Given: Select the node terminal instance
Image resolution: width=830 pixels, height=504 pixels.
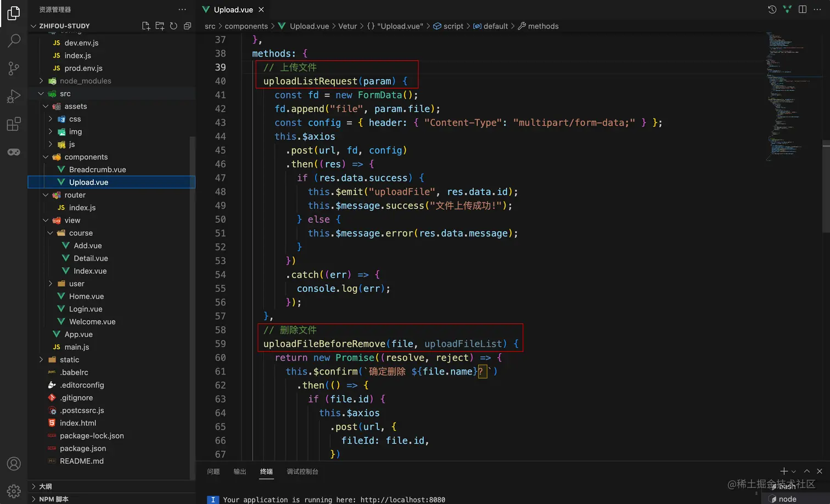Looking at the screenshot, I should (x=795, y=499).
